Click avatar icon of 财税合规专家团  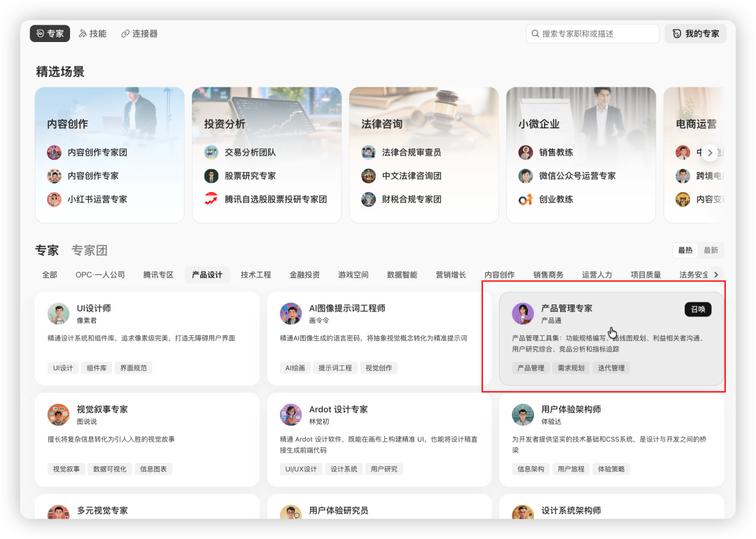click(368, 199)
